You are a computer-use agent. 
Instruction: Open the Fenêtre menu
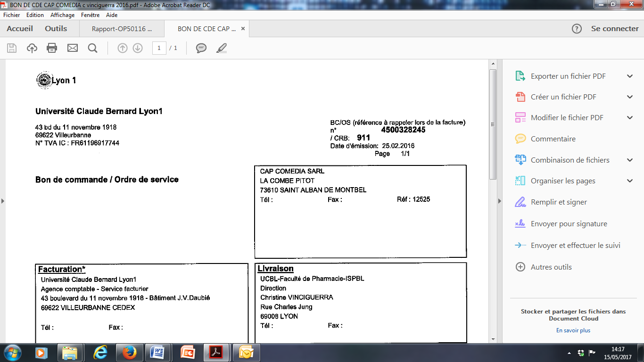pyautogui.click(x=91, y=15)
